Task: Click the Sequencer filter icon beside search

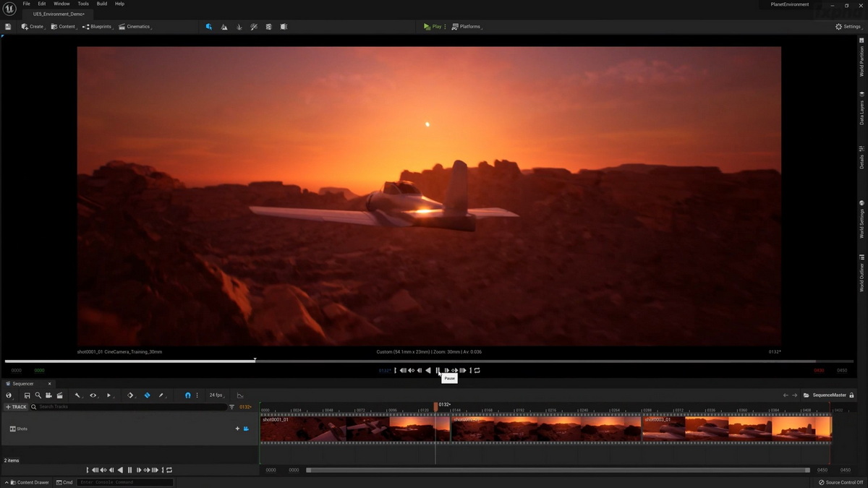Action: 231,407
